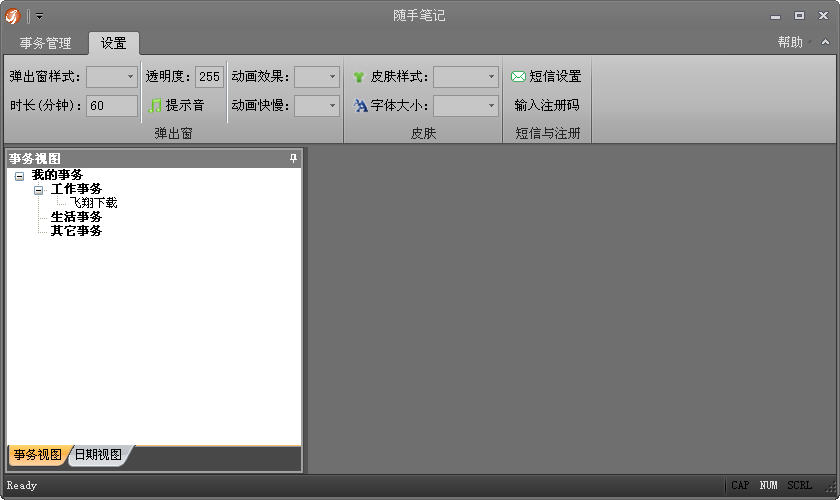Toggle the pin icon on 事务视图 panel
The image size is (840, 500).
point(293,158)
